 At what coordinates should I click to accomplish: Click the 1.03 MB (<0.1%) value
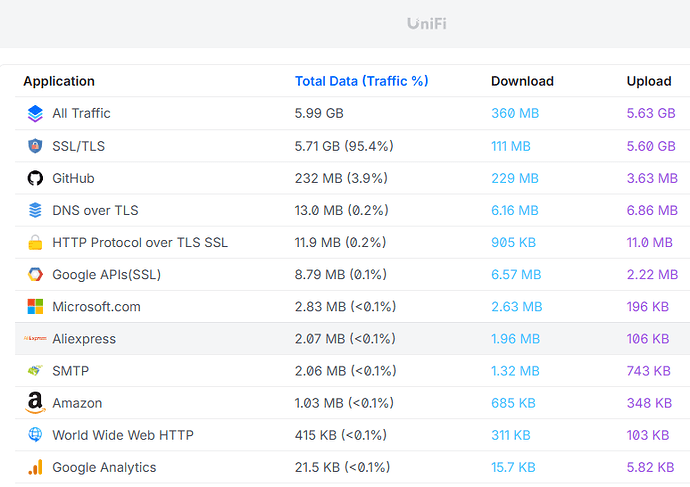point(345,403)
